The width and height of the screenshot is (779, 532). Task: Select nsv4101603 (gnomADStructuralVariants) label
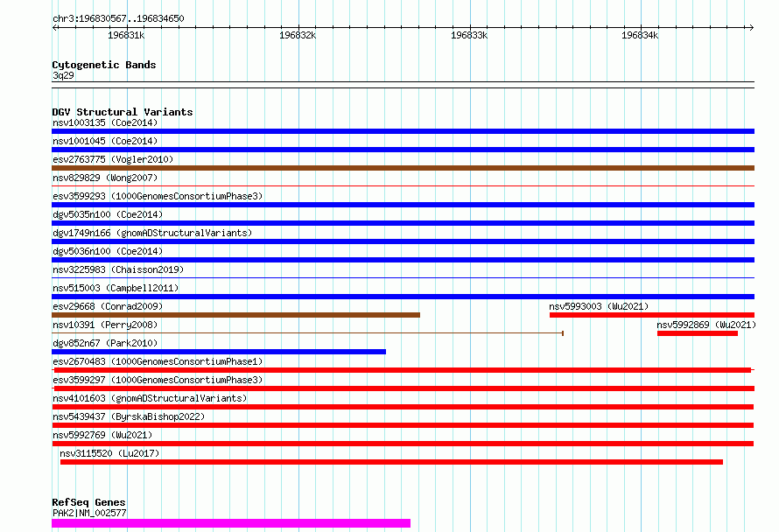(x=150, y=398)
